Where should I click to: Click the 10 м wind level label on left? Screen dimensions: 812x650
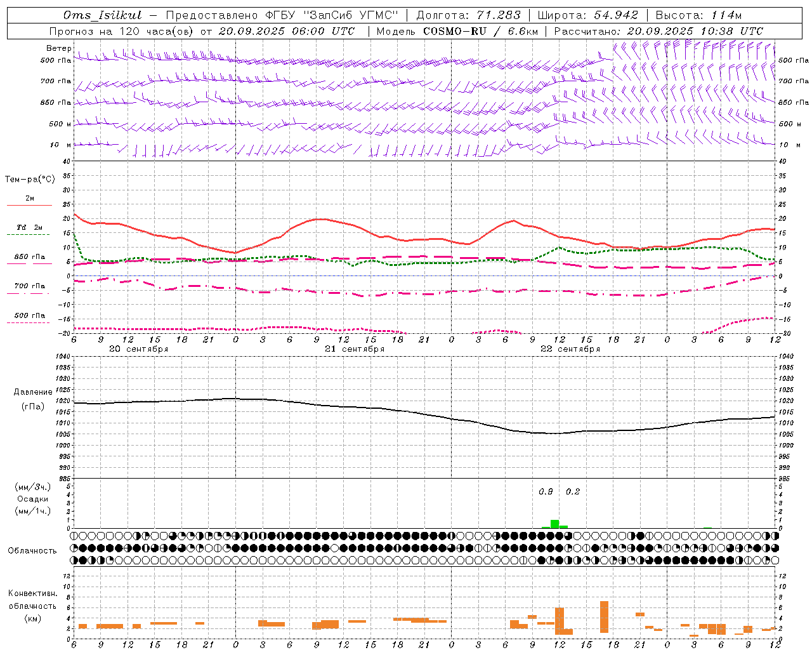(x=61, y=145)
